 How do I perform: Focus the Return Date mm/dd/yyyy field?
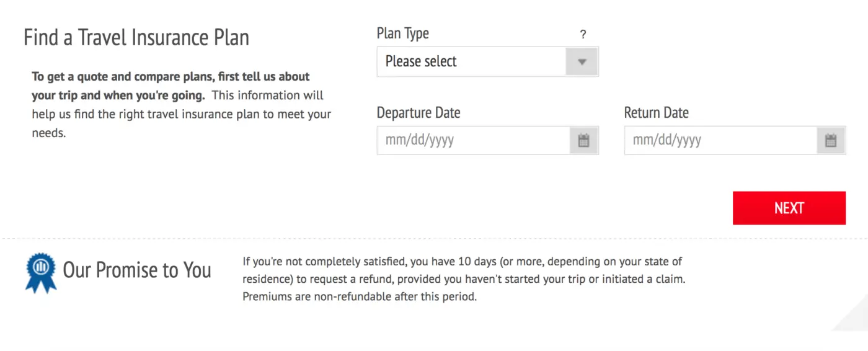(721, 140)
